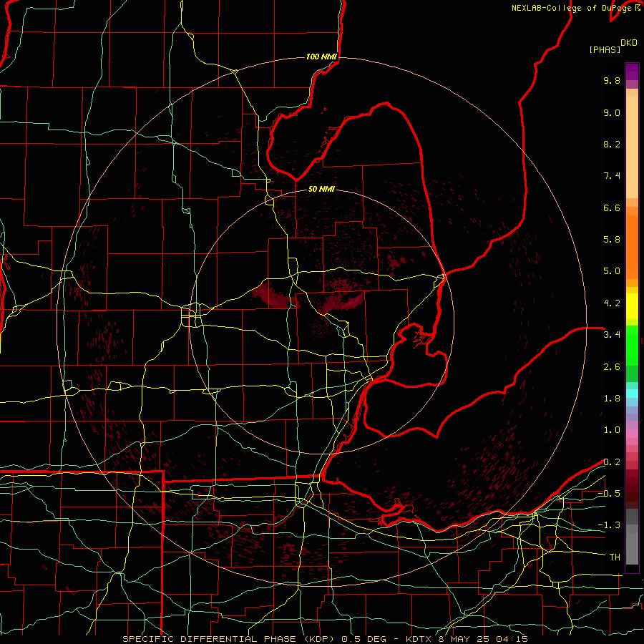This screenshot has width=644, height=644.
Task: Click the DKD label above the color scale
Action: [629, 43]
